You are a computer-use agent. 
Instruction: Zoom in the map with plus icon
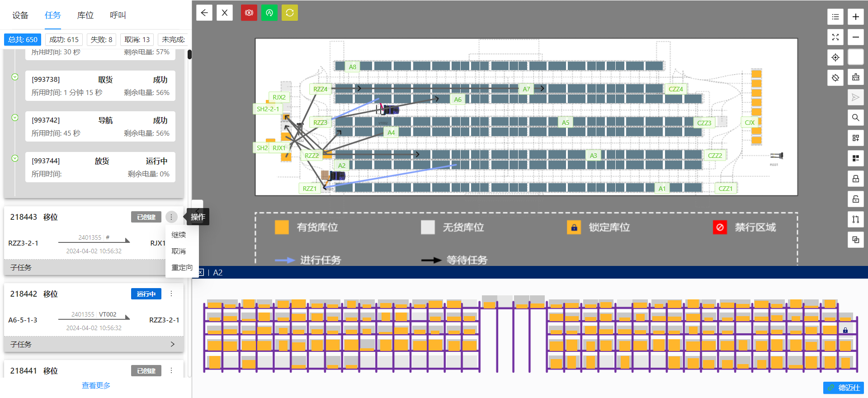[856, 17]
